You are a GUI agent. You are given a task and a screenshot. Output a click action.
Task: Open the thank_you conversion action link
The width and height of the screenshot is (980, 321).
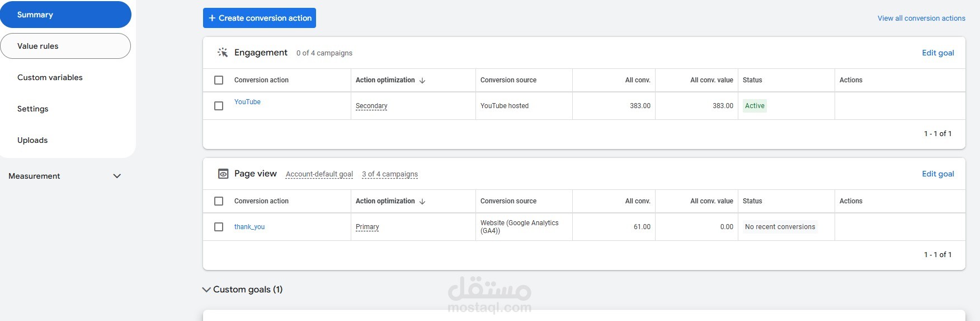tap(249, 227)
